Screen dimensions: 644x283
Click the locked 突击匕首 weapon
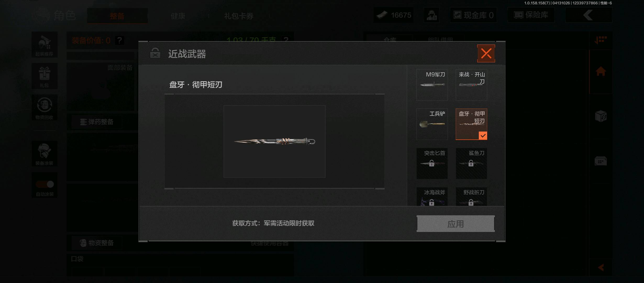click(432, 164)
